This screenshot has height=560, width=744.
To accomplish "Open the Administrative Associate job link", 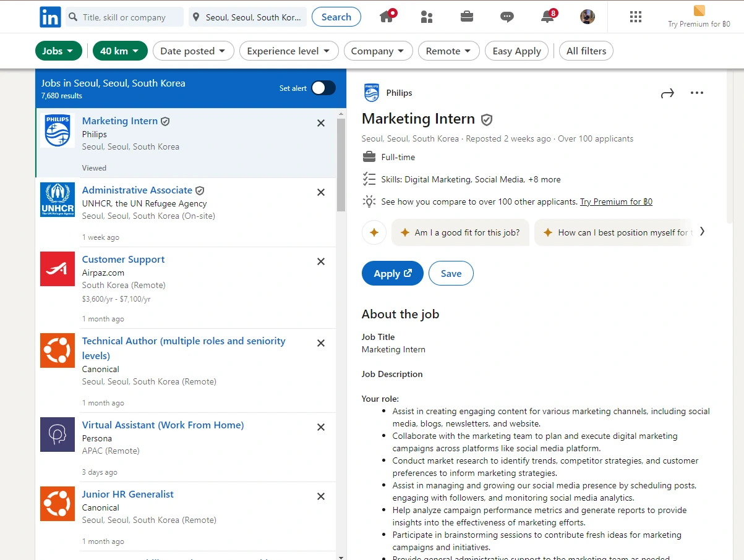I will (137, 190).
